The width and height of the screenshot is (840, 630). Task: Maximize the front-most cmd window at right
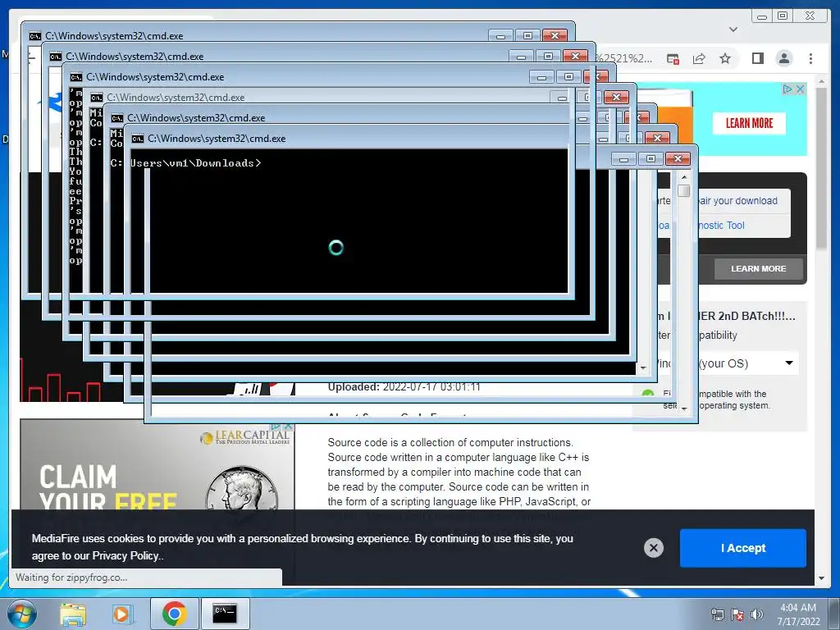tap(651, 159)
